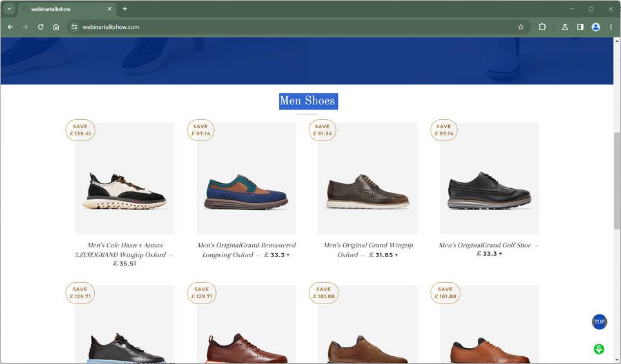Open the Extensions puzzle icon
The width and height of the screenshot is (621, 364).
coord(542,27)
